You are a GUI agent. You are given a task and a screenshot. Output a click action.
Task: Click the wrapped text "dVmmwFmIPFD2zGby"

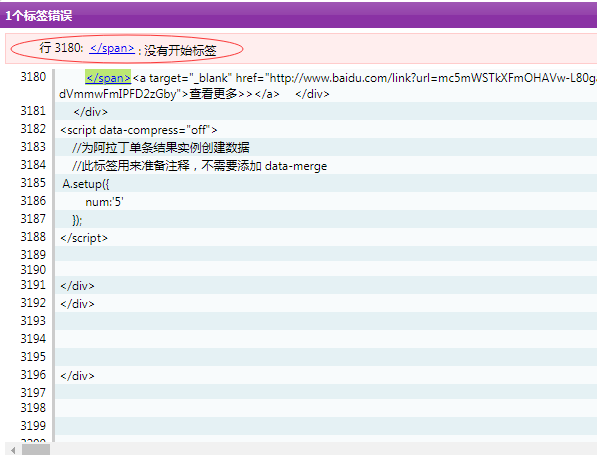click(118, 94)
